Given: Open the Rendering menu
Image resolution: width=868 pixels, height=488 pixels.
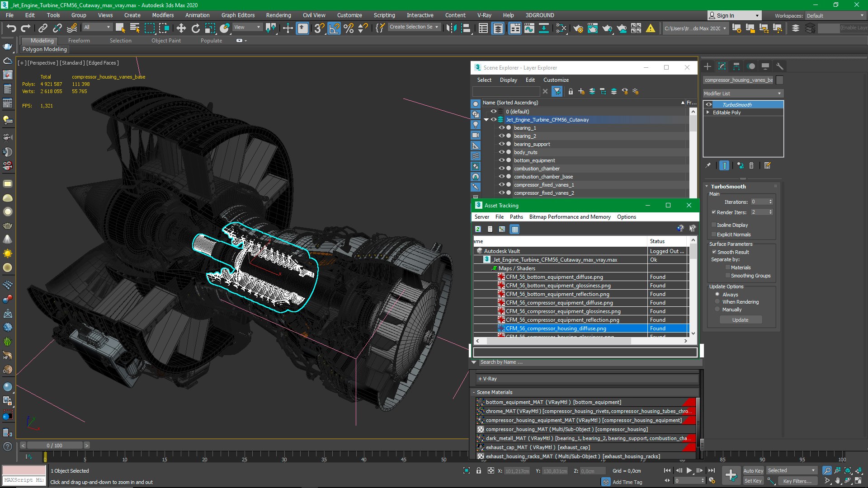Looking at the screenshot, I should 278,15.
